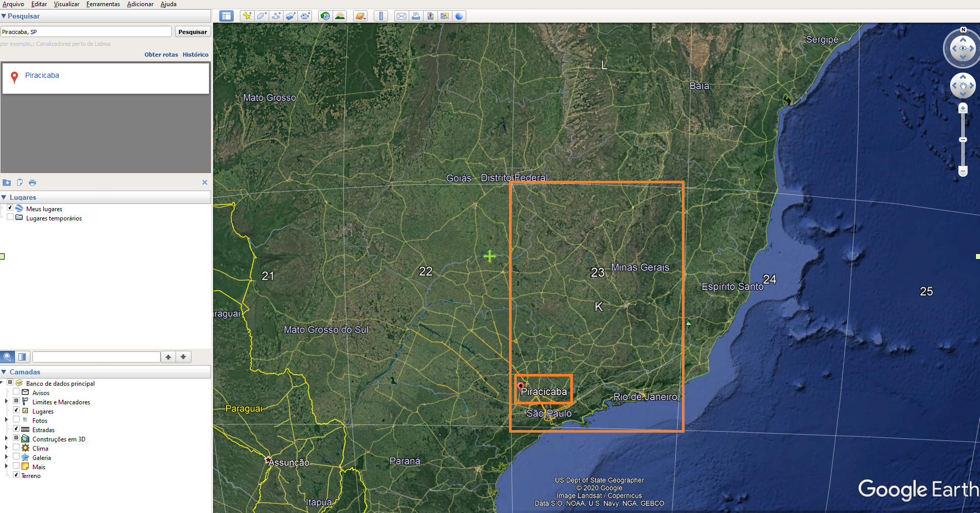Toggle sunlight across the landscape
980x513 pixels.
coord(340,16)
